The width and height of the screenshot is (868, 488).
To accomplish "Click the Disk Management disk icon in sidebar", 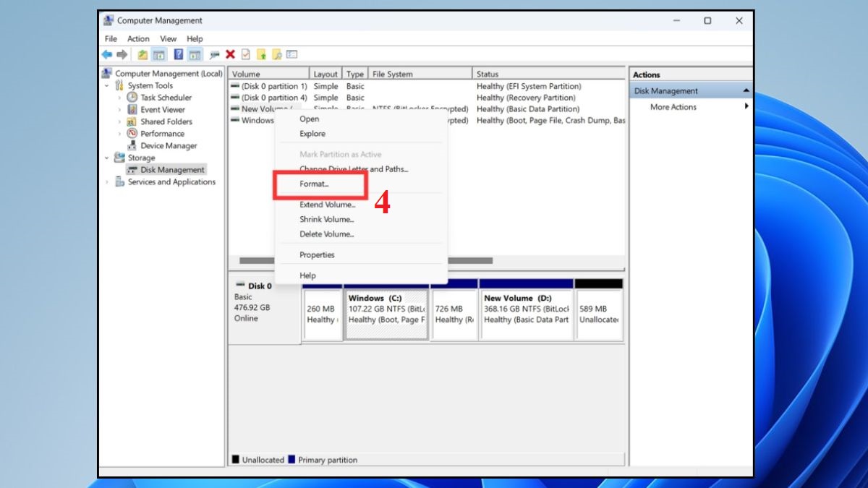I will coord(132,169).
